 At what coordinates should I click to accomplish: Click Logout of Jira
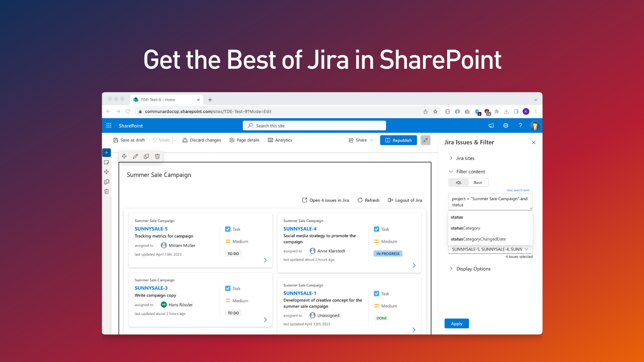(x=405, y=200)
